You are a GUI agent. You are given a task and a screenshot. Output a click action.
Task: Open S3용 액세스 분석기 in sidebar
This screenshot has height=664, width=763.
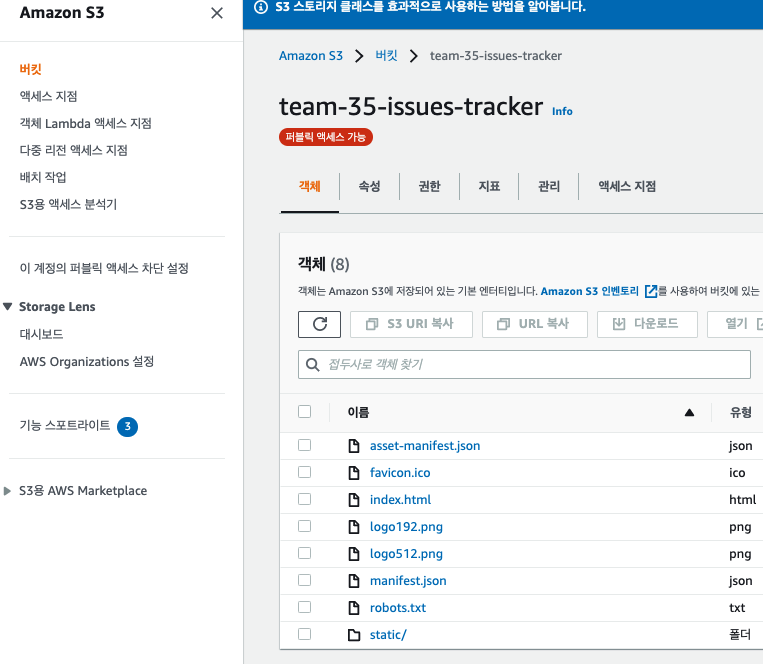(68, 204)
